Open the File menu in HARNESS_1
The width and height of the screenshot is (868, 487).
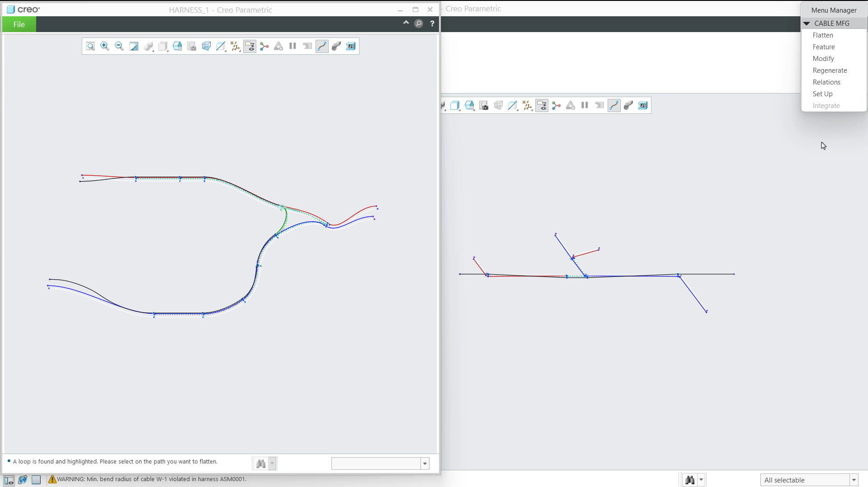[19, 24]
